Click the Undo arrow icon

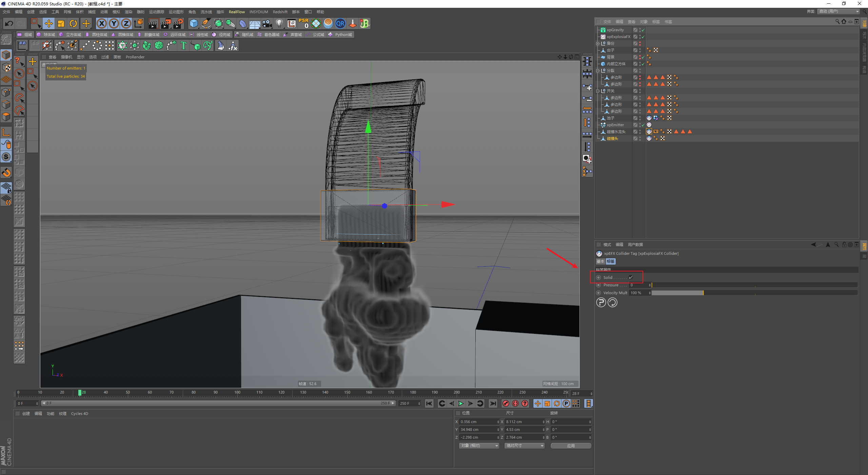click(9, 23)
